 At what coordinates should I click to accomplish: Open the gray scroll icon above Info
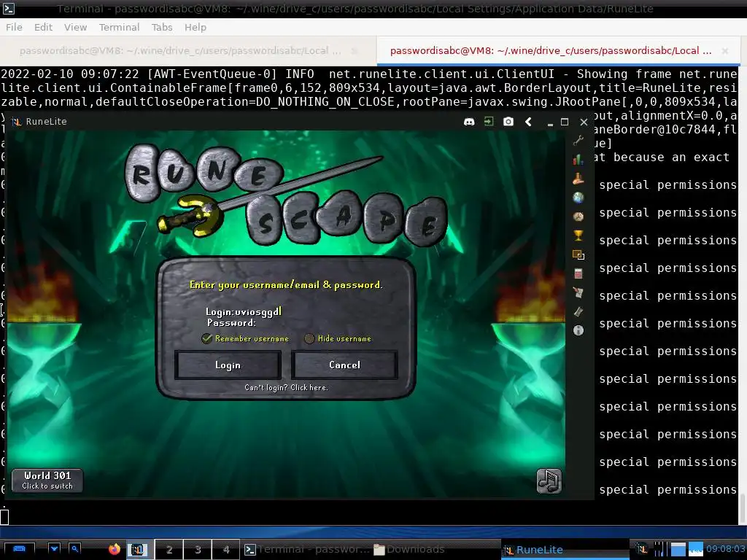[578, 311]
